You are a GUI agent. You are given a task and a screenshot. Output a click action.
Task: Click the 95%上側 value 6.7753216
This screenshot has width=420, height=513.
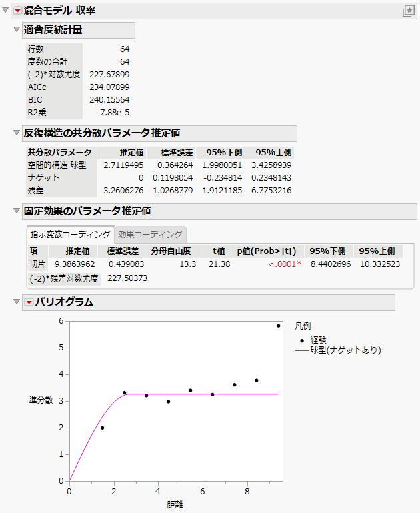tap(271, 191)
